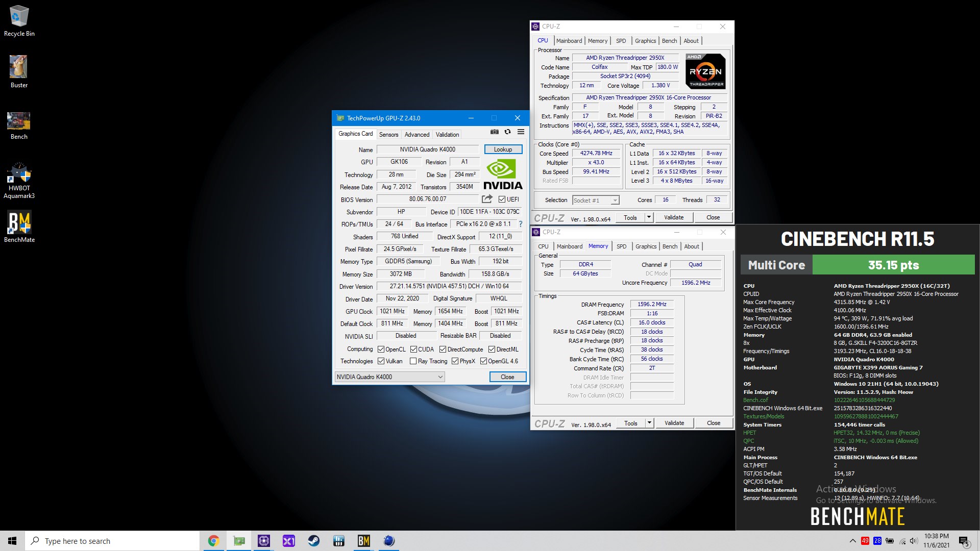Click the 35.15 pts score bar
The height and width of the screenshot is (551, 980).
click(x=893, y=265)
